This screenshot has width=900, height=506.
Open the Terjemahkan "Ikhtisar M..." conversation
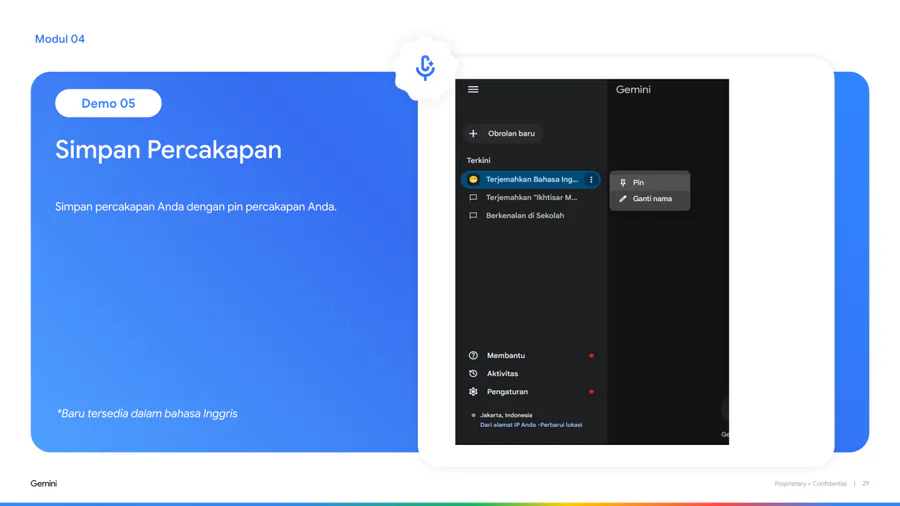530,198
